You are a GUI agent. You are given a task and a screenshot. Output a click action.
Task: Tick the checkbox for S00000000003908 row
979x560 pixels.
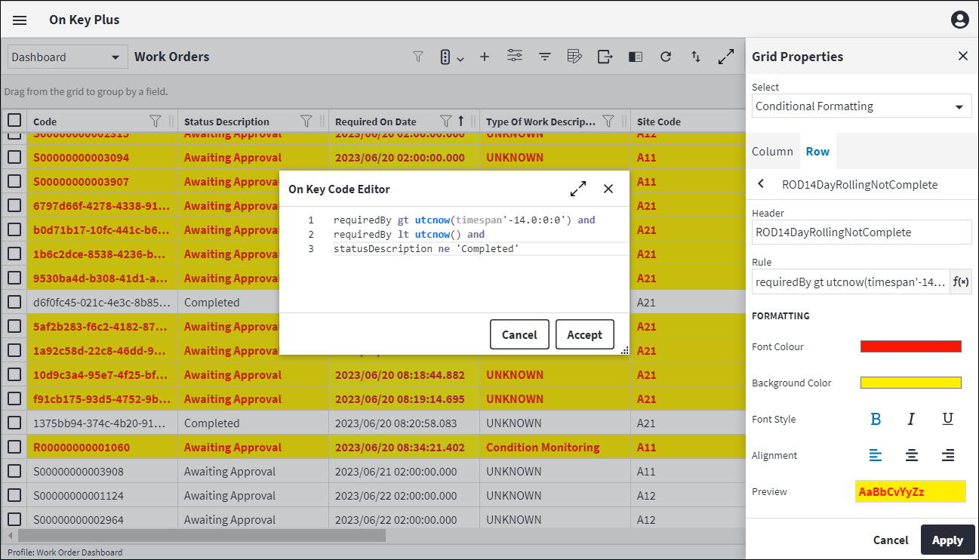tap(14, 471)
